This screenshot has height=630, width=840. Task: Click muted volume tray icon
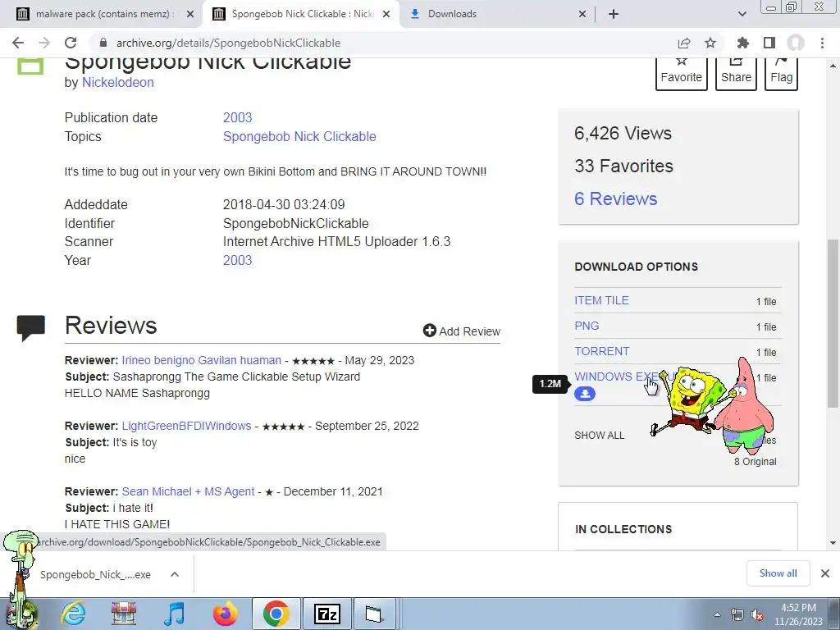pos(757,615)
